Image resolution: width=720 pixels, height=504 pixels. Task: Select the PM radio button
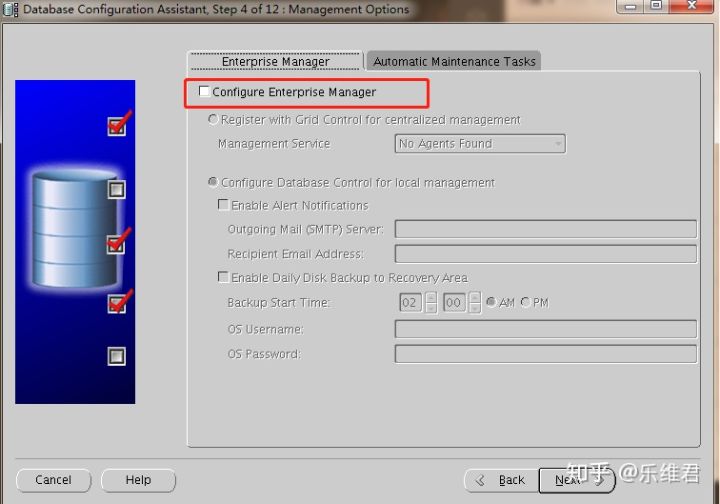[526, 302]
